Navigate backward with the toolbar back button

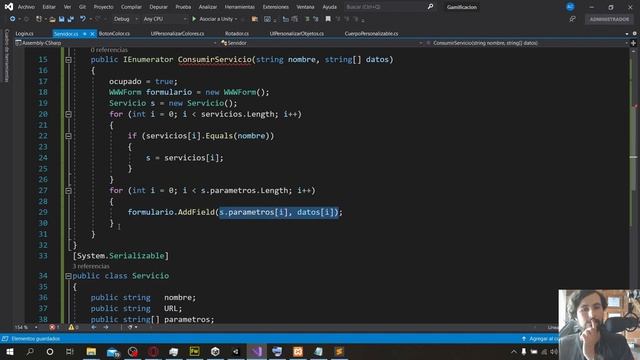[x=12, y=19]
